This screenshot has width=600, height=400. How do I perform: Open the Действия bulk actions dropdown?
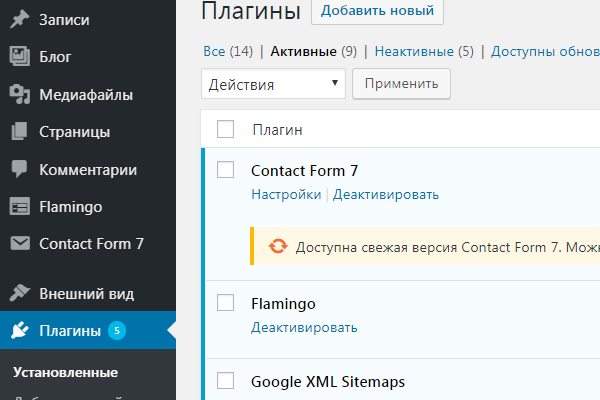273,84
